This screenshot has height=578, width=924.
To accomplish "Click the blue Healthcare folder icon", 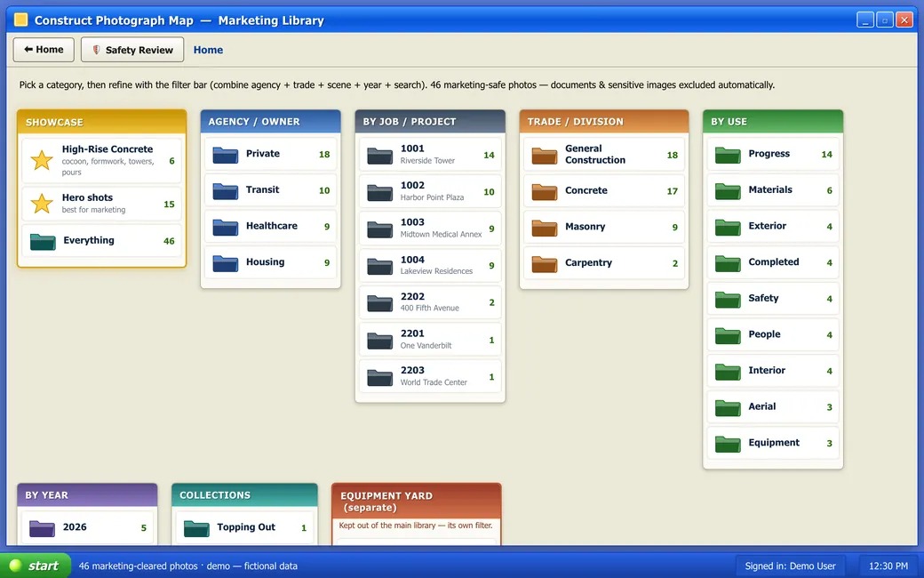I will point(225,227).
